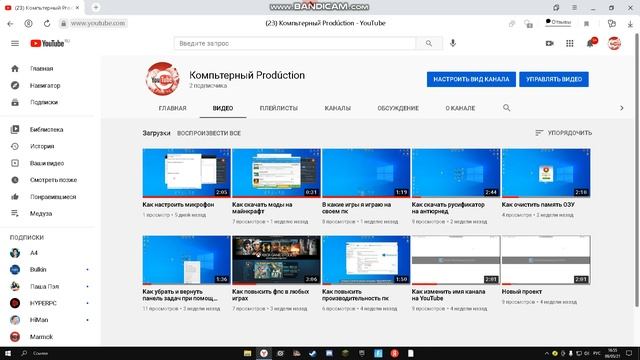Screen dimensions: 640x360
Task: Click the channel tabs next chevron
Action: click(622, 108)
